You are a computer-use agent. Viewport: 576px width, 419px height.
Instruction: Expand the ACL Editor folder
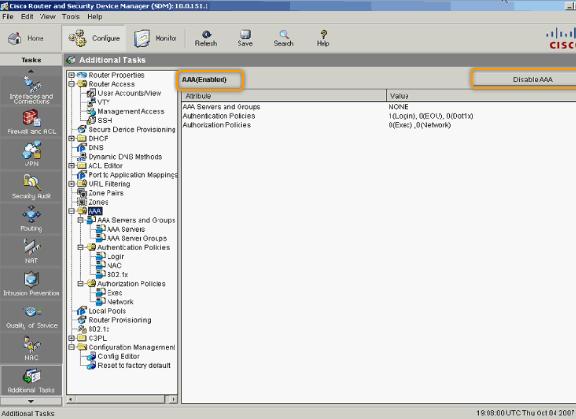pos(72,166)
